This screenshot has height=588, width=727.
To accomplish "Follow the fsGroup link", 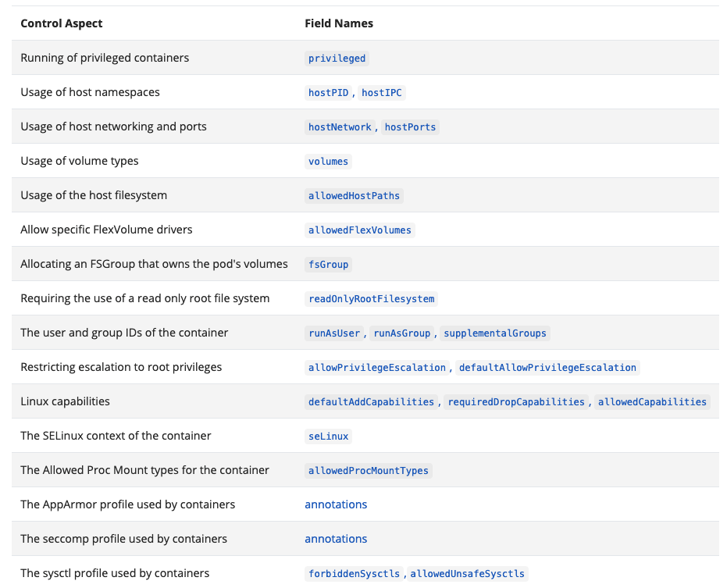I will coord(328,265).
